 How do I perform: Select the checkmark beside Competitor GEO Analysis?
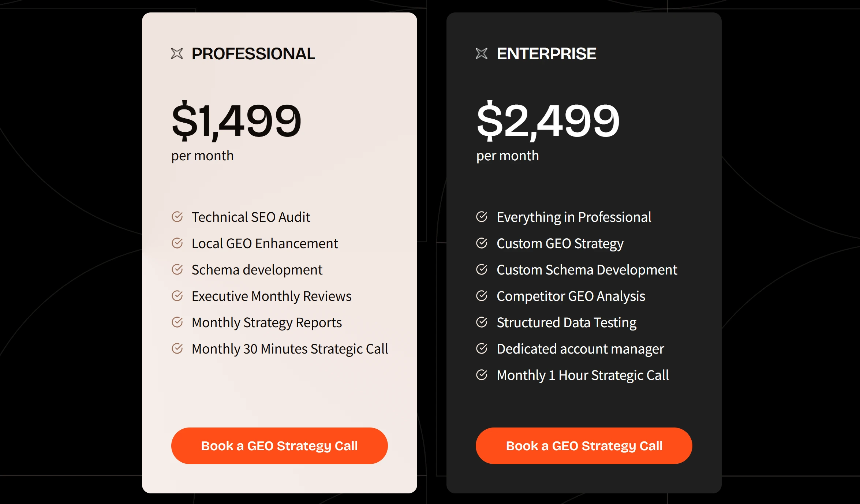pyautogui.click(x=482, y=296)
